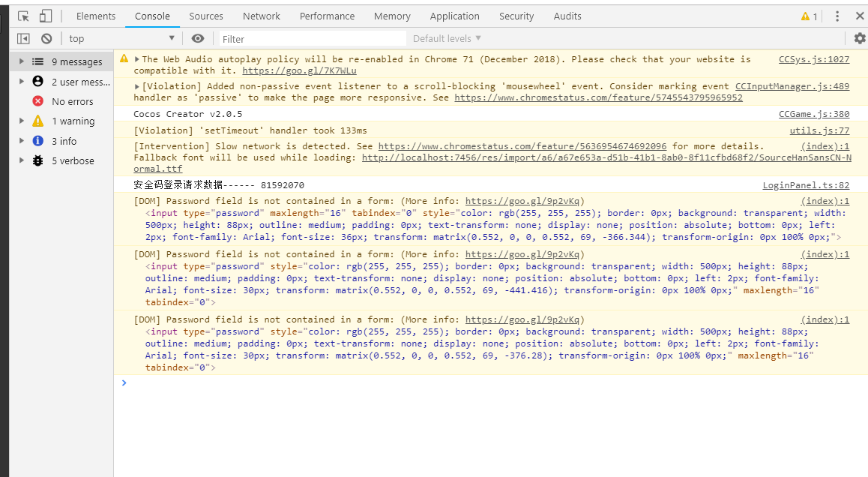Switch to the Application tab
Screen dimensions: 868x477
coord(454,16)
